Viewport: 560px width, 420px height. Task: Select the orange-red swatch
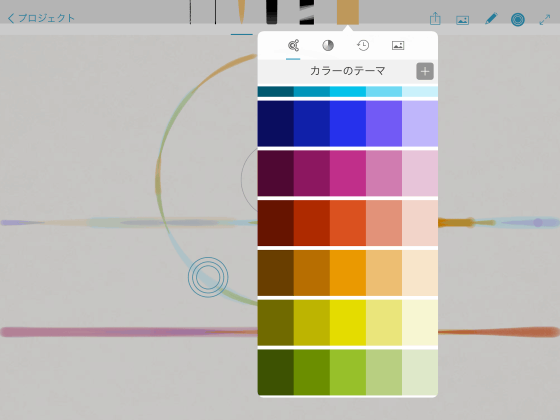[x=348, y=223]
